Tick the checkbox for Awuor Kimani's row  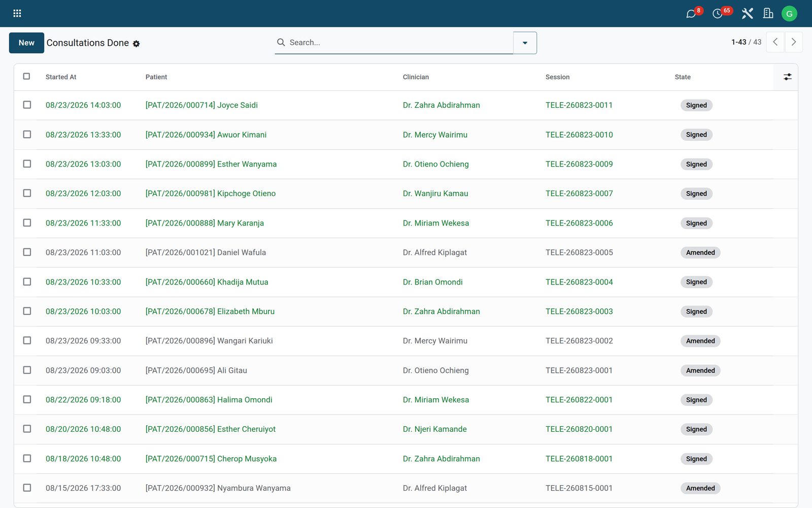27,134
